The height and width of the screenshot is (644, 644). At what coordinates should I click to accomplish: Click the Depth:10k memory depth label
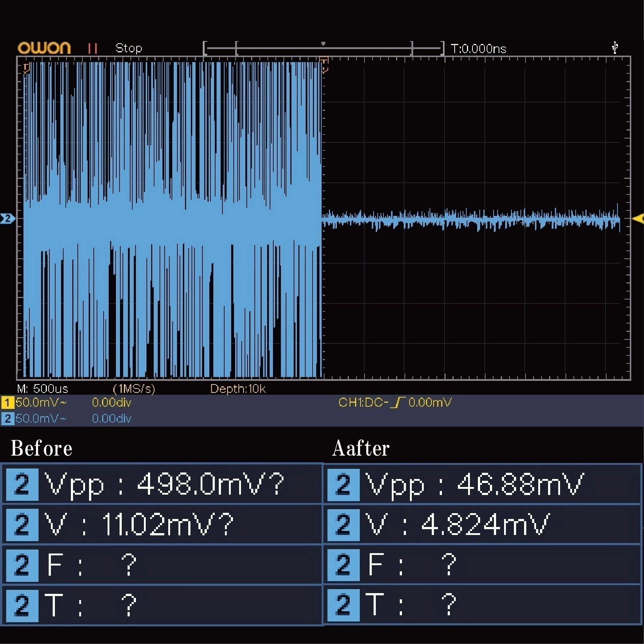[238, 389]
